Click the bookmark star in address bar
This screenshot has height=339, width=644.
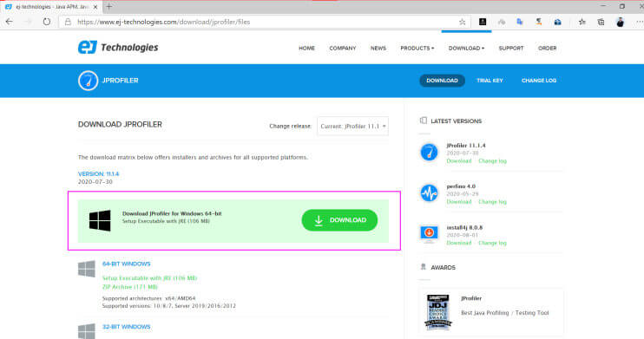[x=462, y=22]
